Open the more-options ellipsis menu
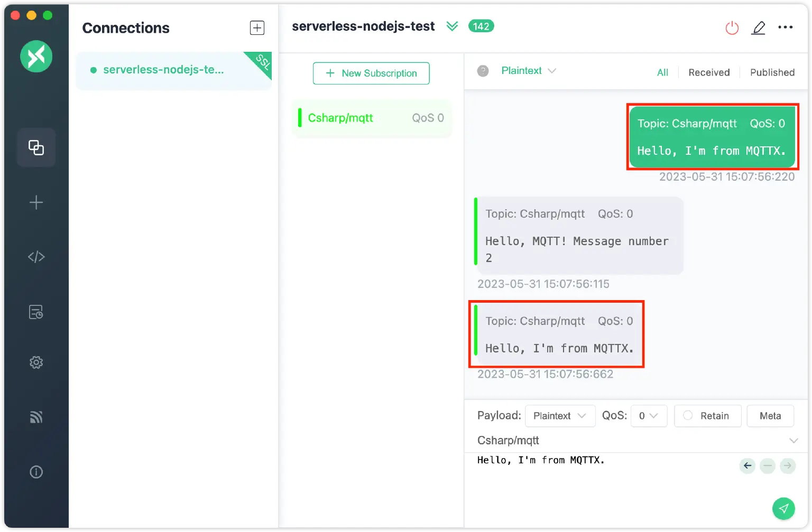Viewport: 812px width, 532px height. [x=786, y=27]
